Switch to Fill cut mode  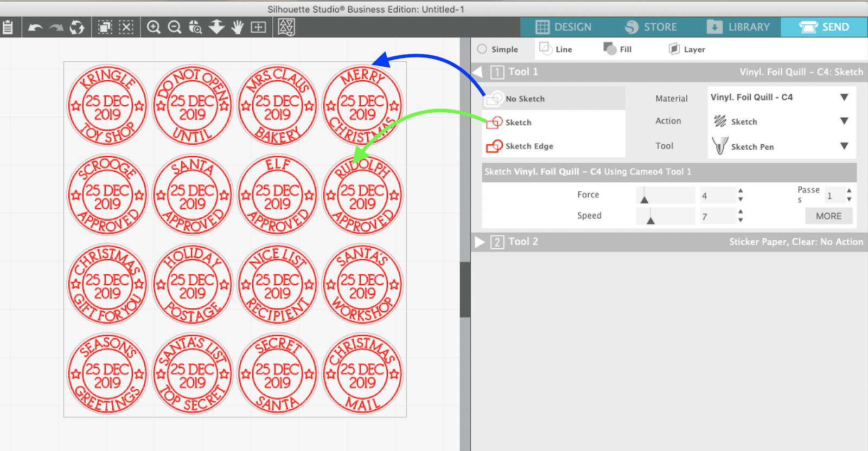(x=617, y=49)
